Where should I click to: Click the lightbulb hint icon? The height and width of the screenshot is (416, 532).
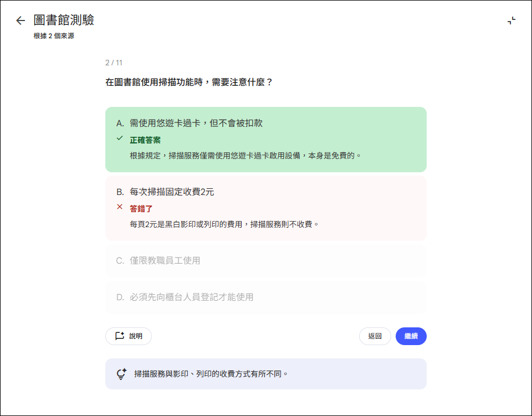click(121, 374)
